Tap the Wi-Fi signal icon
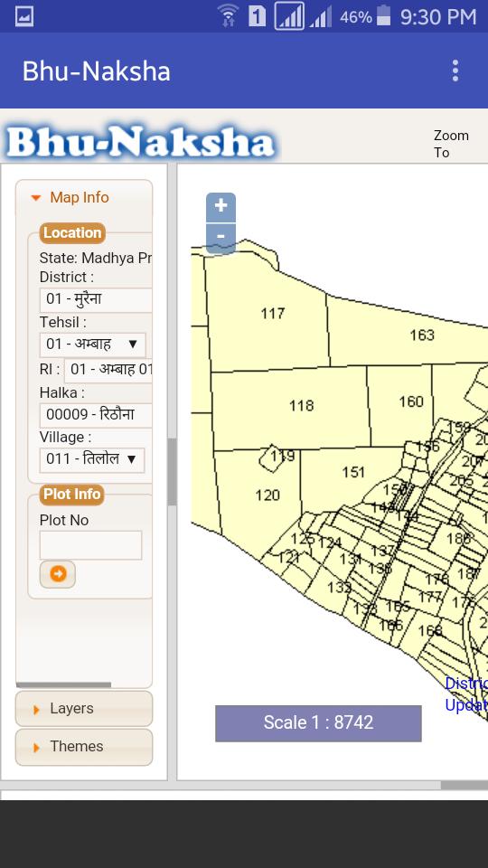Screen dimensions: 488x868 228,15
